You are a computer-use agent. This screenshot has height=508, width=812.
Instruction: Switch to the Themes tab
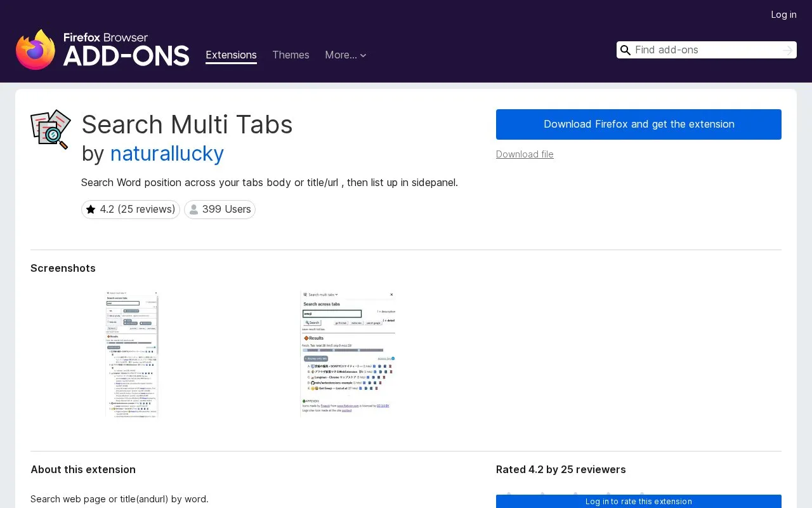pos(291,55)
